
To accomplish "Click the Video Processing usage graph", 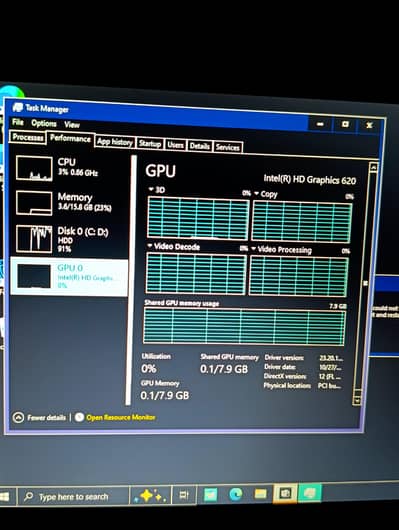I will (299, 276).
